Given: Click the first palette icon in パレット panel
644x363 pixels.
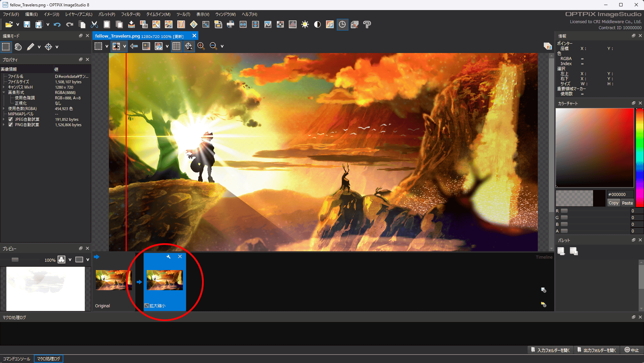Looking at the screenshot, I should (561, 251).
